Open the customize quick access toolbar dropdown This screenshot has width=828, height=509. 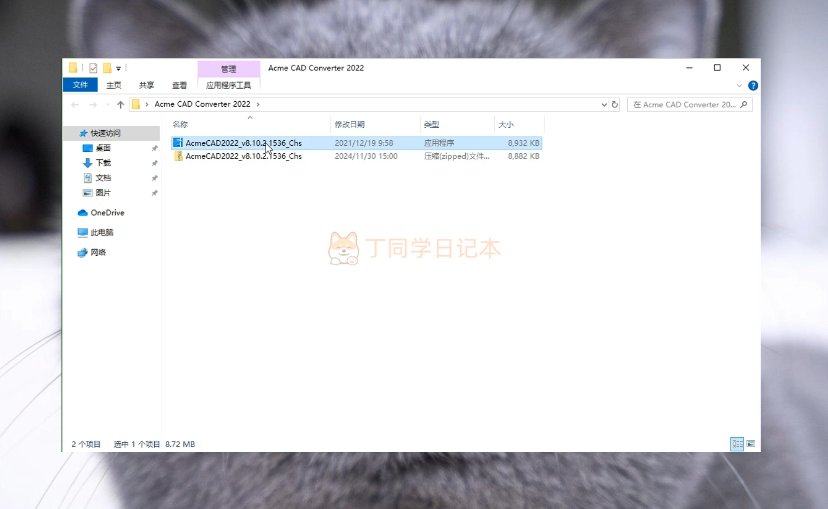(x=118, y=69)
